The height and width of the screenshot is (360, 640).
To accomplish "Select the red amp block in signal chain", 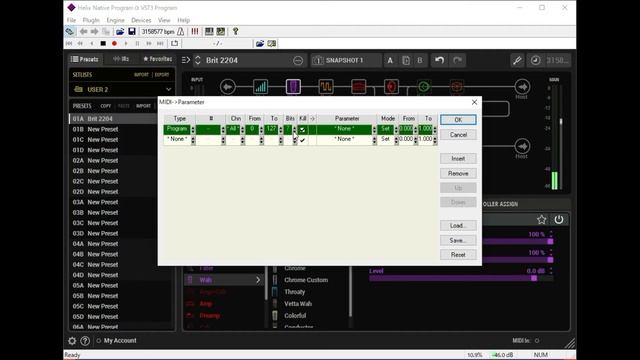I will point(358,87).
